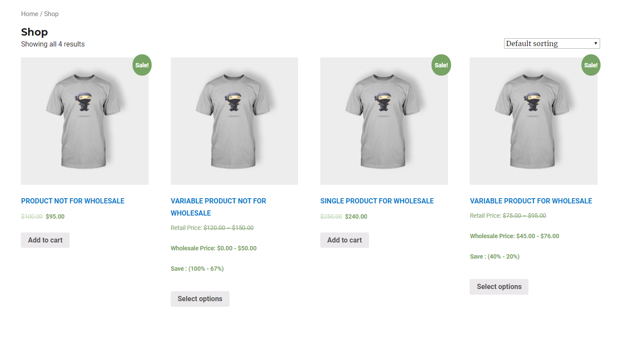Select options for Variable Product Not For Wholesale

tap(200, 299)
